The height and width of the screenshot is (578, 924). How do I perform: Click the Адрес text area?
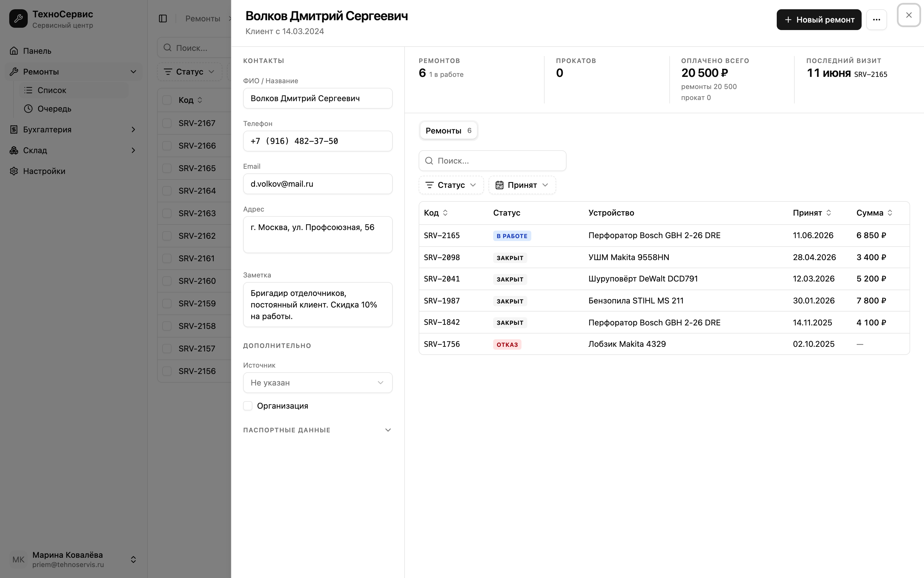click(x=318, y=235)
